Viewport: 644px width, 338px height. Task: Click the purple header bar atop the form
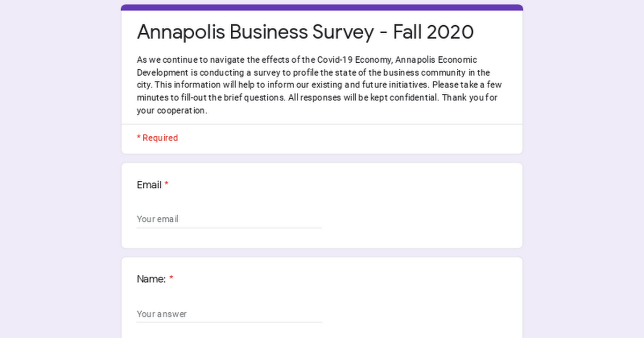point(322,8)
